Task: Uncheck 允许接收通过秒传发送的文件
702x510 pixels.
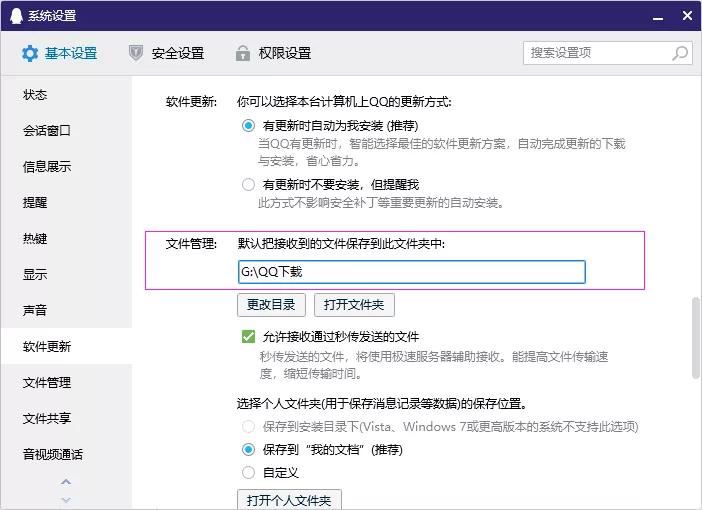Action: 248,336
